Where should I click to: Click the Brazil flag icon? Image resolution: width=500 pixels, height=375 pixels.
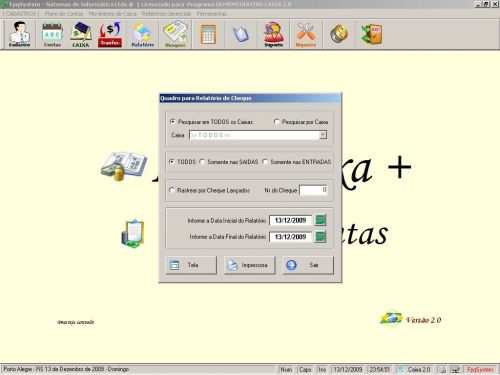391,318
